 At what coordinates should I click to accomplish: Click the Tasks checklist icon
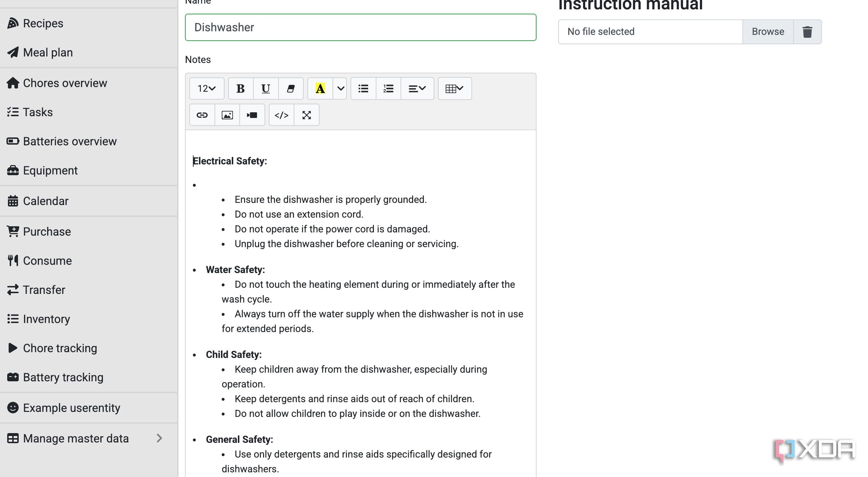click(13, 112)
